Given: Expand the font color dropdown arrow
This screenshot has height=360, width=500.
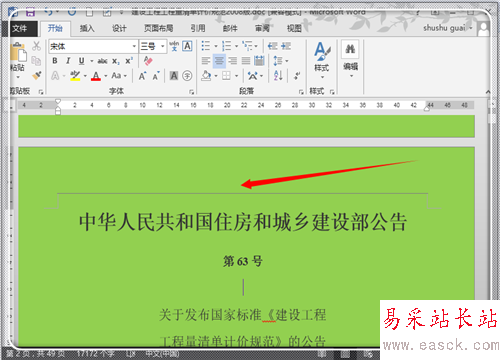Looking at the screenshot, I should tap(106, 76).
